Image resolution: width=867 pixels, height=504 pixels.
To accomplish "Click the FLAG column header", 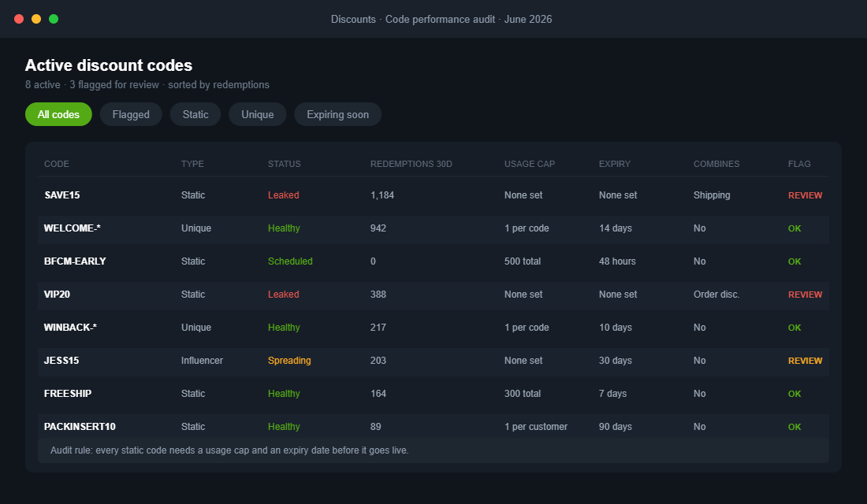I will coord(799,164).
